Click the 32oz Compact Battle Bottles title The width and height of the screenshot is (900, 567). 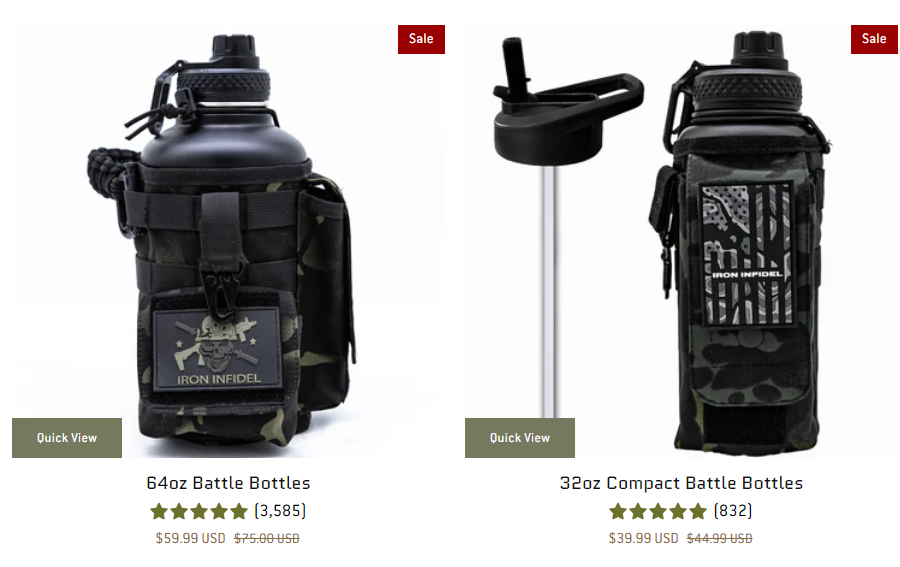[681, 483]
